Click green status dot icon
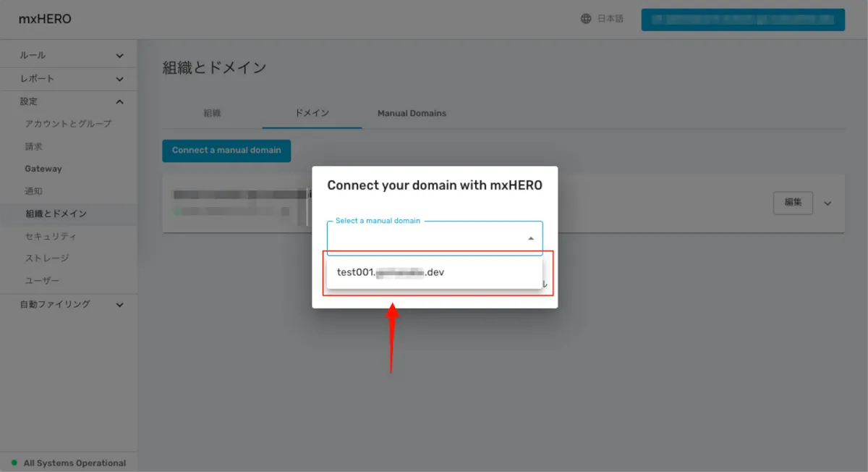The image size is (868, 472). coord(14,463)
